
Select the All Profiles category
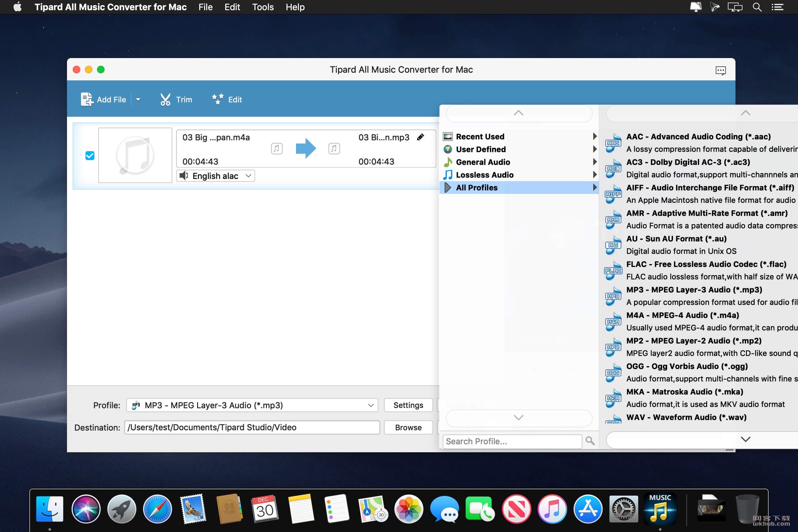[x=519, y=188]
